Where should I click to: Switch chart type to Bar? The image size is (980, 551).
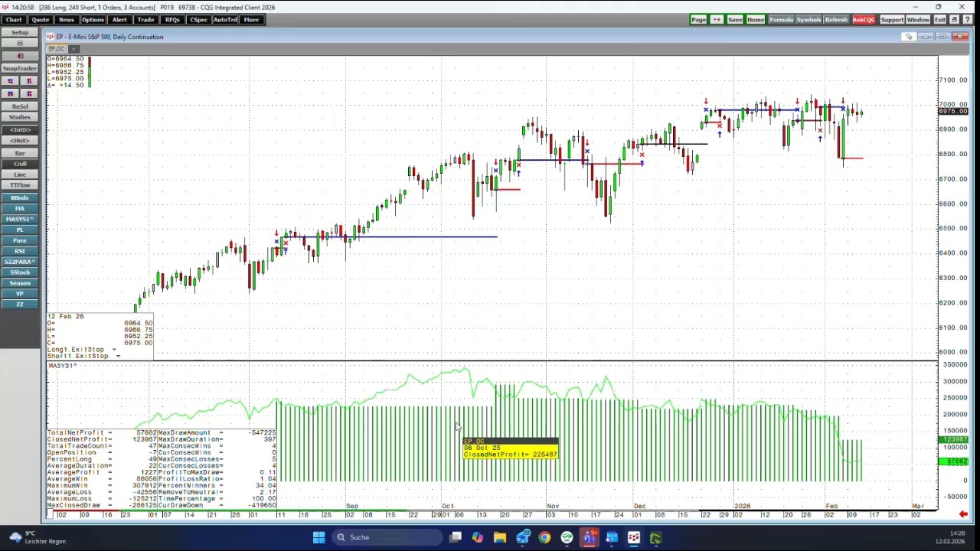pyautogui.click(x=20, y=154)
